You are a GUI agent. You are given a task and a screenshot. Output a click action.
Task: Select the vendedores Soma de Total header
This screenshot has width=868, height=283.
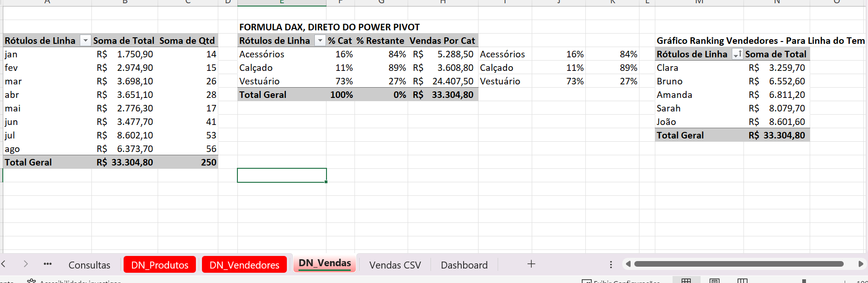(x=777, y=54)
